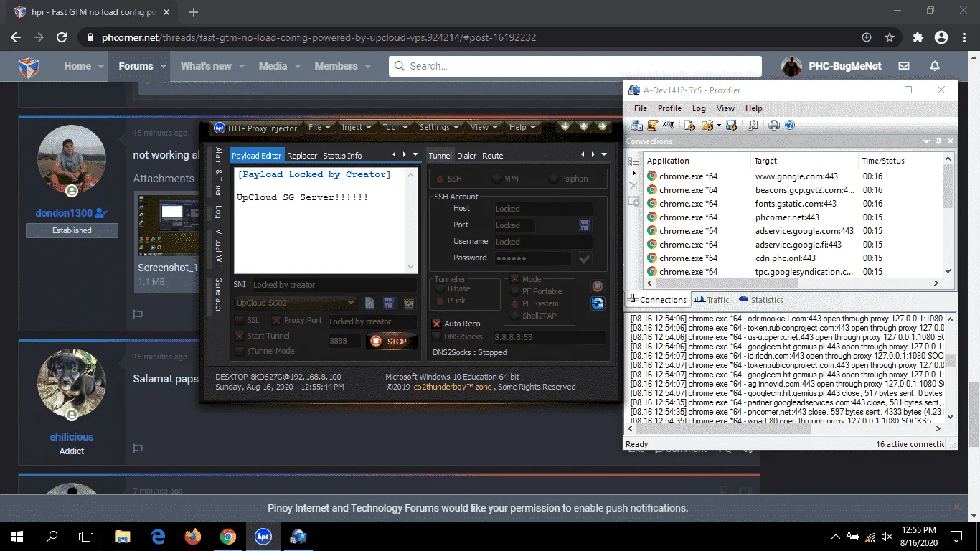
Task: Click the green right-arrow button in HTTP Proxy Injector
Action: click(603, 126)
